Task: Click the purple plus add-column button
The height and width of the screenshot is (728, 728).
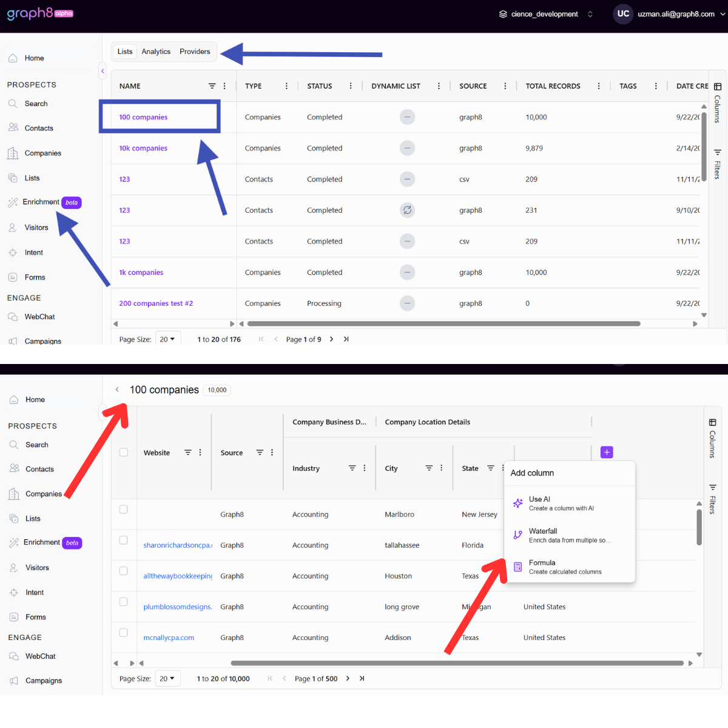Action: 607,452
